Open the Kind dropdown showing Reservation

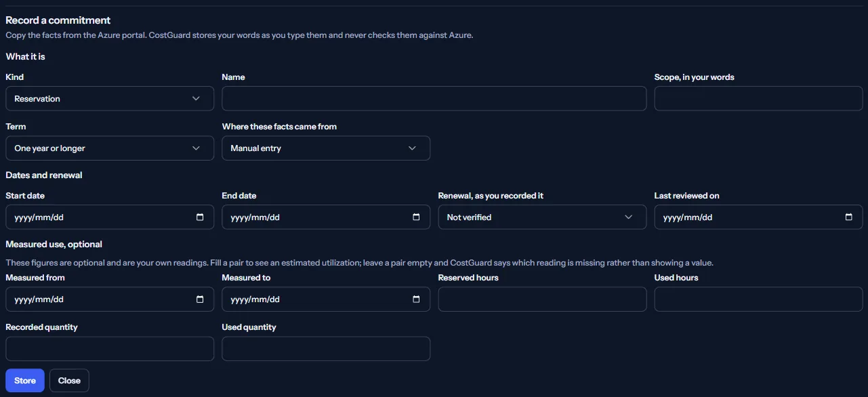pos(110,99)
